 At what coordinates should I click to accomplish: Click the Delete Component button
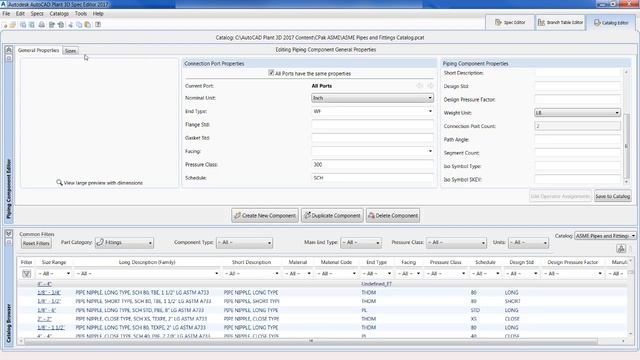[x=393, y=216]
